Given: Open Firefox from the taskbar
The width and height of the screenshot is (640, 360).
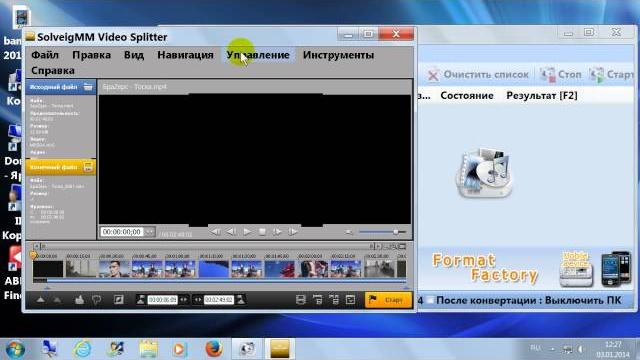Looking at the screenshot, I should (213, 349).
